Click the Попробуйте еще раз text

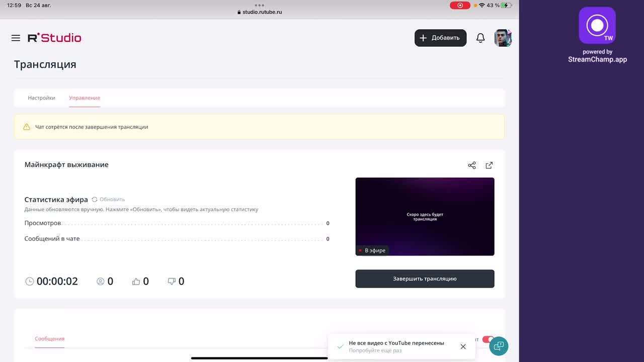[375, 350]
